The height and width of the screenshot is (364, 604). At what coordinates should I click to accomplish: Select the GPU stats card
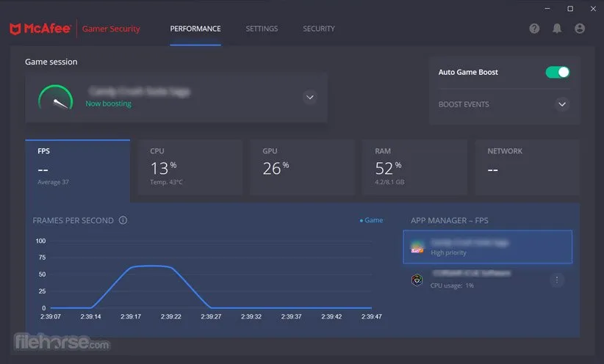[302, 167]
